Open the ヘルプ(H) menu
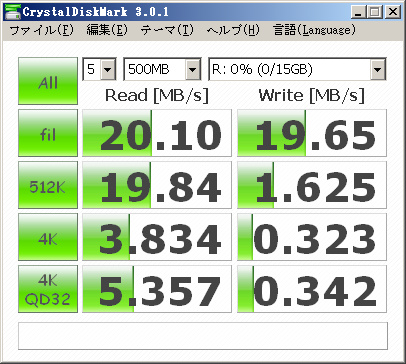This screenshot has width=406, height=364. [x=233, y=30]
